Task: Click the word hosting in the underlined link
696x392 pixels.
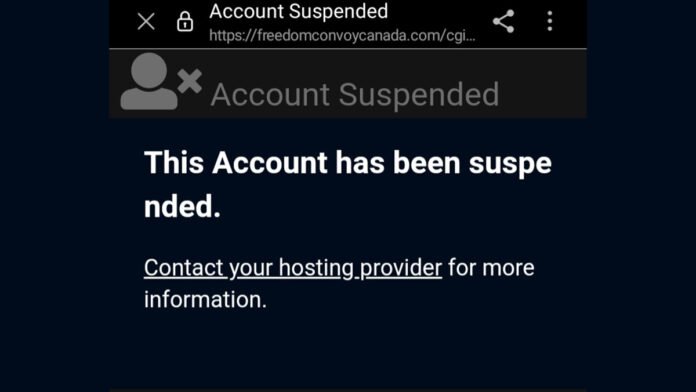Action: pos(316,268)
